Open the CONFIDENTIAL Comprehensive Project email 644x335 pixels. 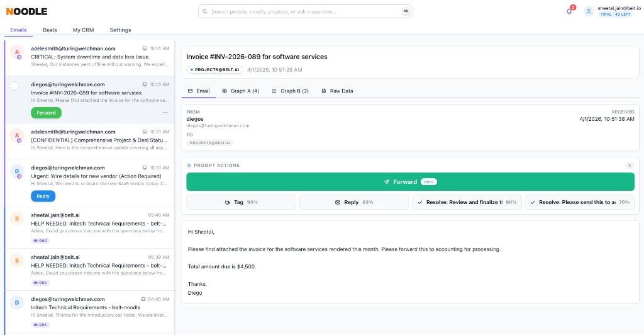(90, 141)
